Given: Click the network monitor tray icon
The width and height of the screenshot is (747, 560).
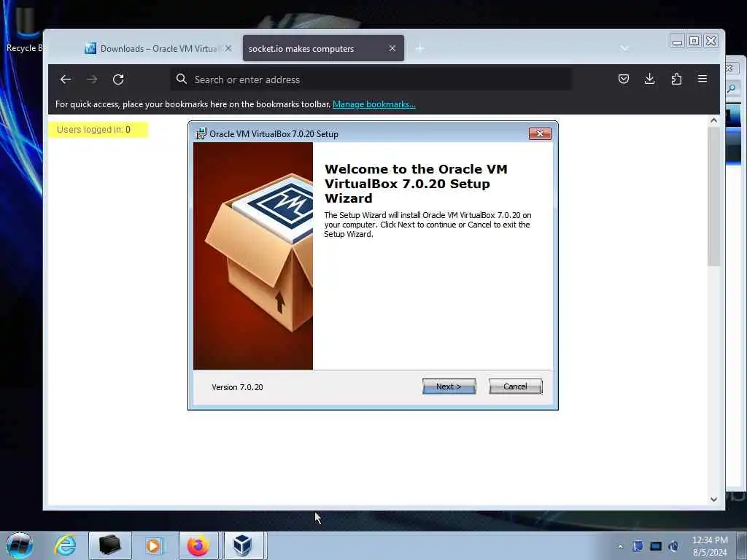Looking at the screenshot, I should coord(656,546).
